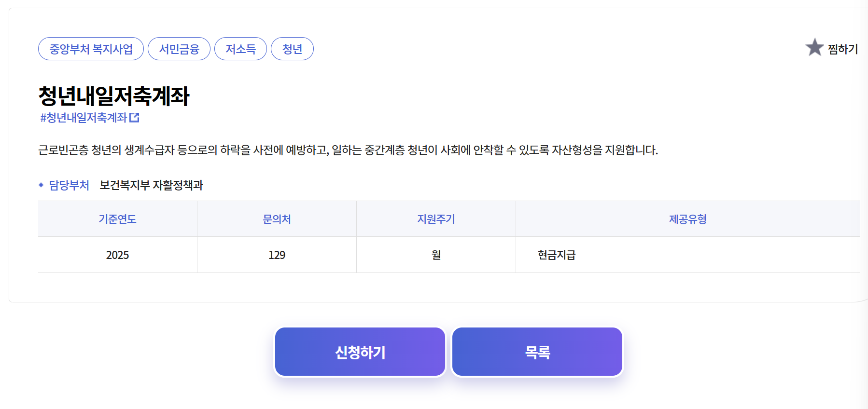This screenshot has width=868, height=409.
Task: Select the 청년 tag chip
Action: point(292,48)
